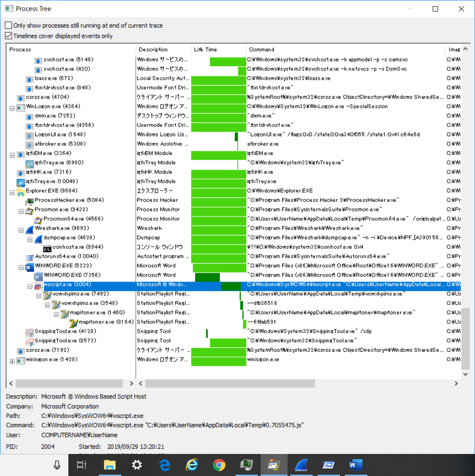The width and height of the screenshot is (475, 476).
Task: Click dumpcap.exe process icon
Action: click(x=38, y=239)
